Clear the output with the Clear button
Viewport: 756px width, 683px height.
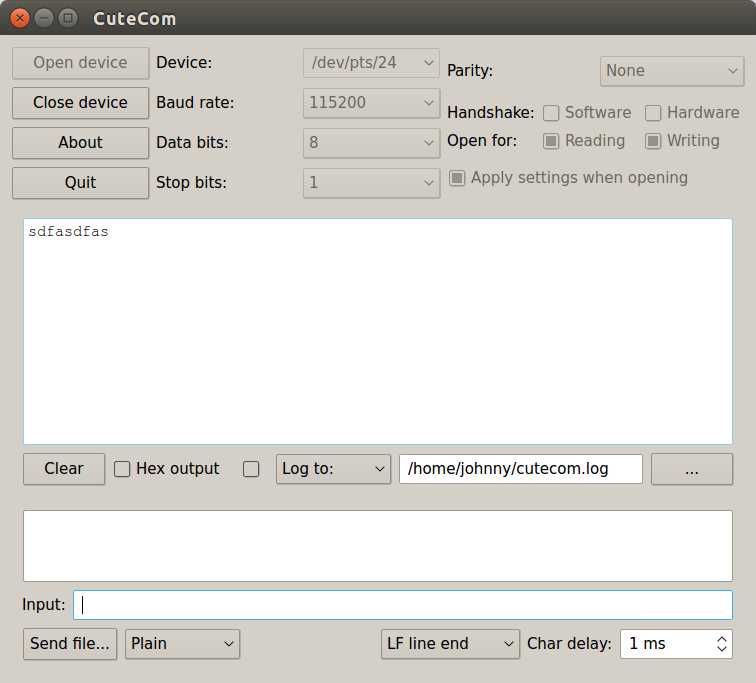click(64, 469)
